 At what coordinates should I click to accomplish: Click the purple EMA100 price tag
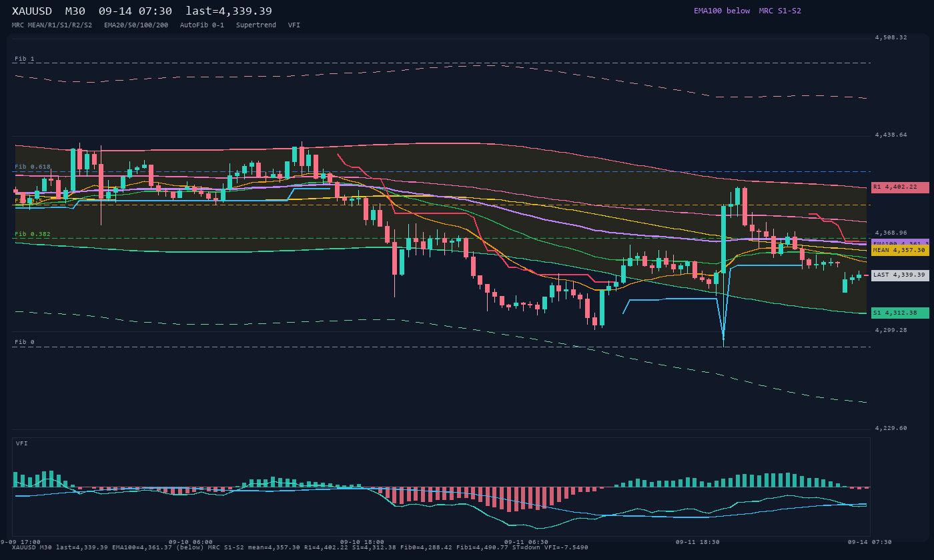(900, 242)
